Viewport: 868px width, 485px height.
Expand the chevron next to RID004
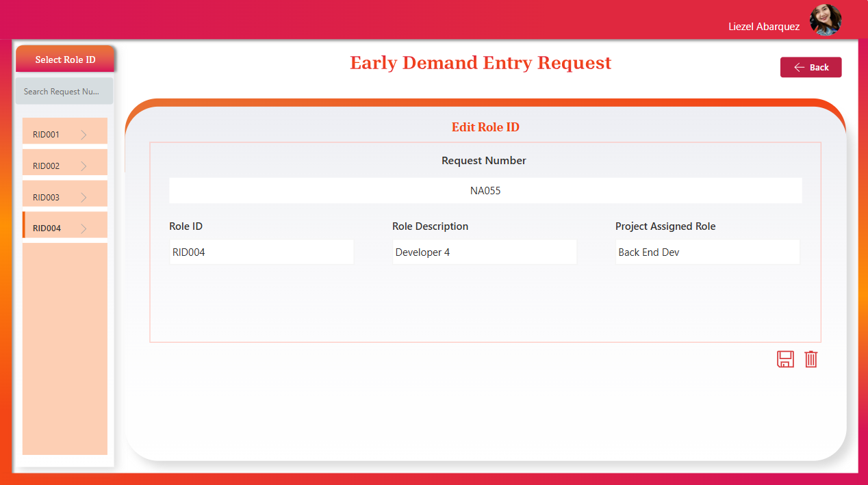(x=84, y=228)
